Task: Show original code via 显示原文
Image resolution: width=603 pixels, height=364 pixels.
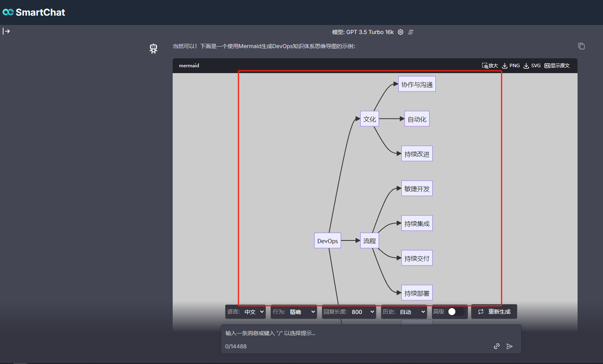Action: (557, 65)
